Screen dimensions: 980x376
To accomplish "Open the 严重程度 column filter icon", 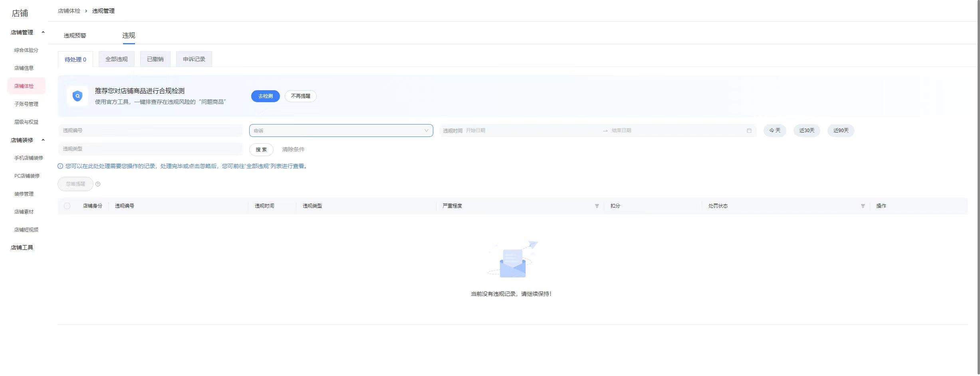I will [x=597, y=206].
